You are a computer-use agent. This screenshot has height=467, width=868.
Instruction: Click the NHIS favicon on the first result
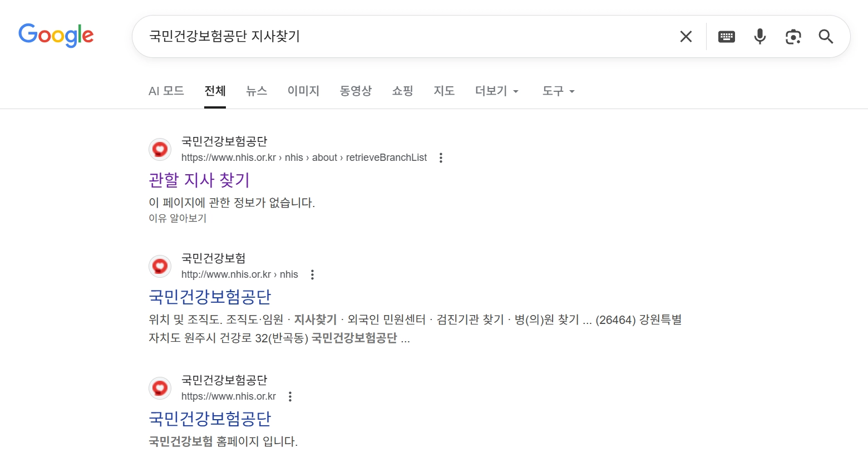click(x=160, y=149)
